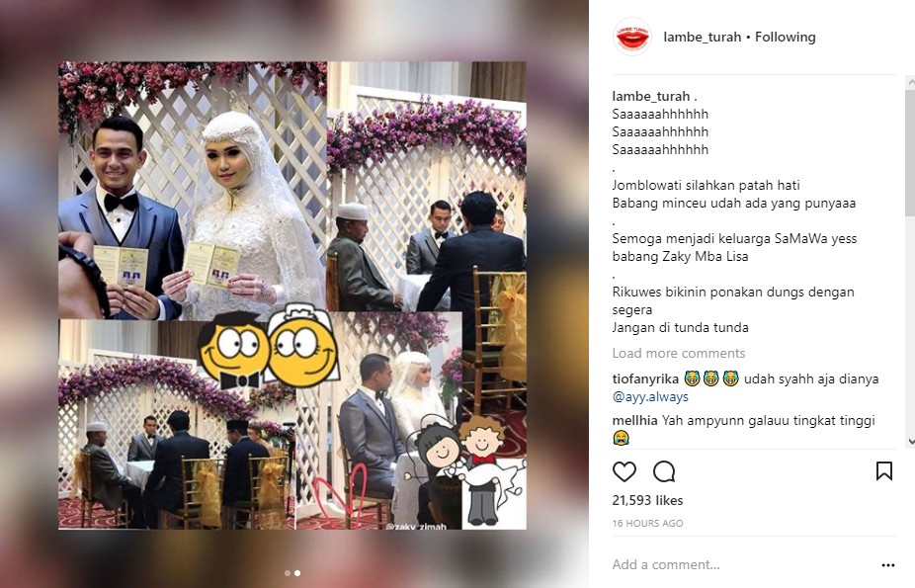Screen dimensions: 915x588
Task: Open the comment bubble icon
Action: 664,471
